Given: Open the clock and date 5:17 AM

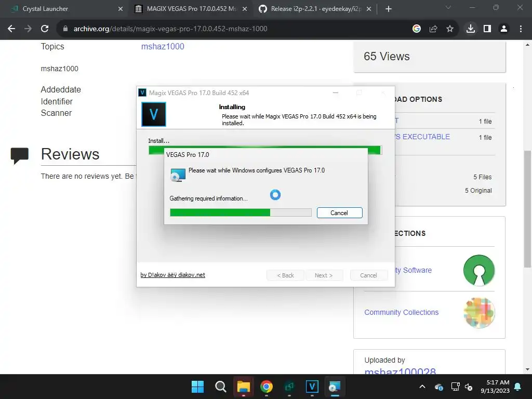Looking at the screenshot, I should tap(495, 387).
